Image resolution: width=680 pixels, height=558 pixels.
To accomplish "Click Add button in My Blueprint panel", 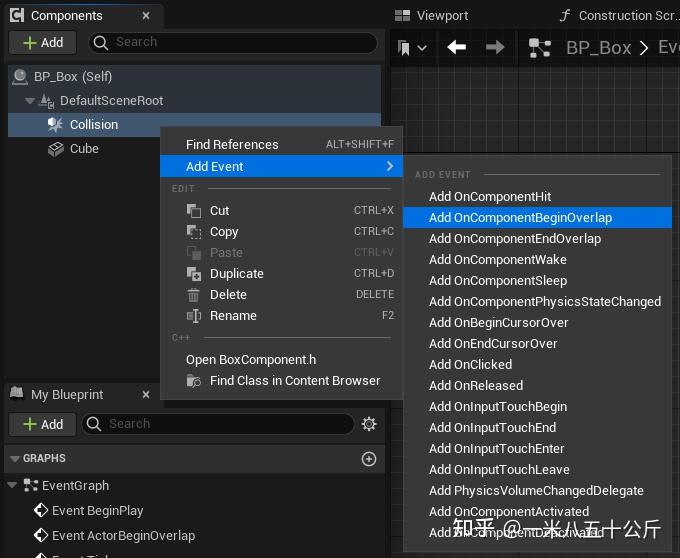I will (42, 424).
